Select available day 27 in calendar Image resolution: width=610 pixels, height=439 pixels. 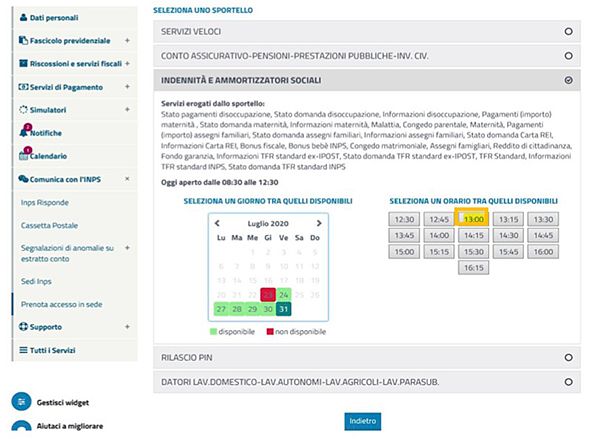221,309
